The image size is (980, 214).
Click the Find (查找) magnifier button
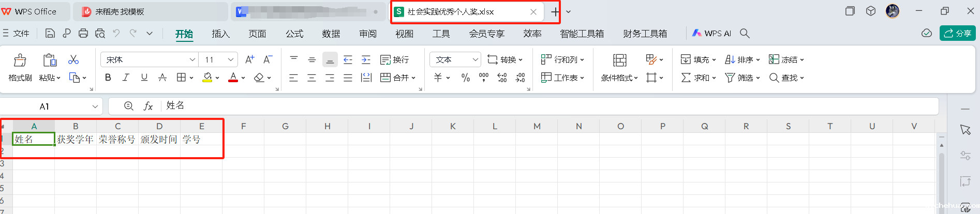[786, 78]
